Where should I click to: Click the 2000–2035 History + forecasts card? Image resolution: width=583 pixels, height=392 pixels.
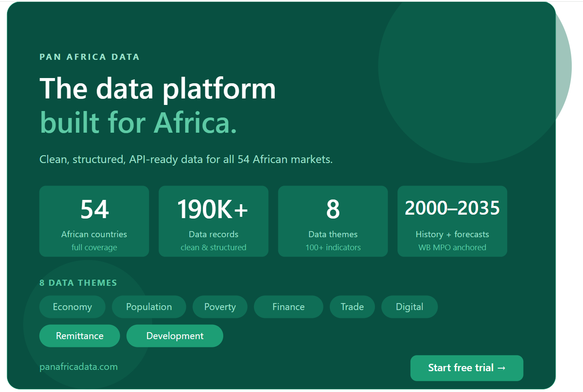(x=452, y=221)
